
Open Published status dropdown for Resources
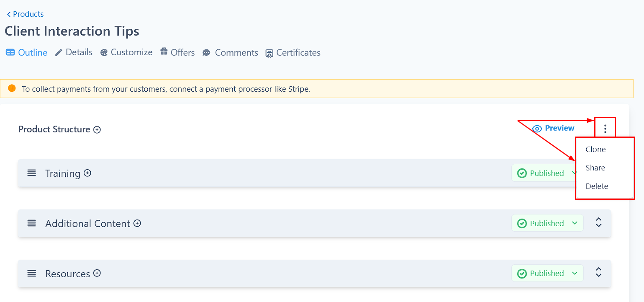[547, 273]
